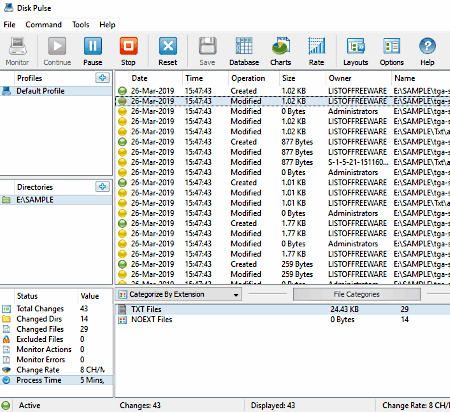Click the File Categories progress bar
450x412 pixels.
[356, 294]
